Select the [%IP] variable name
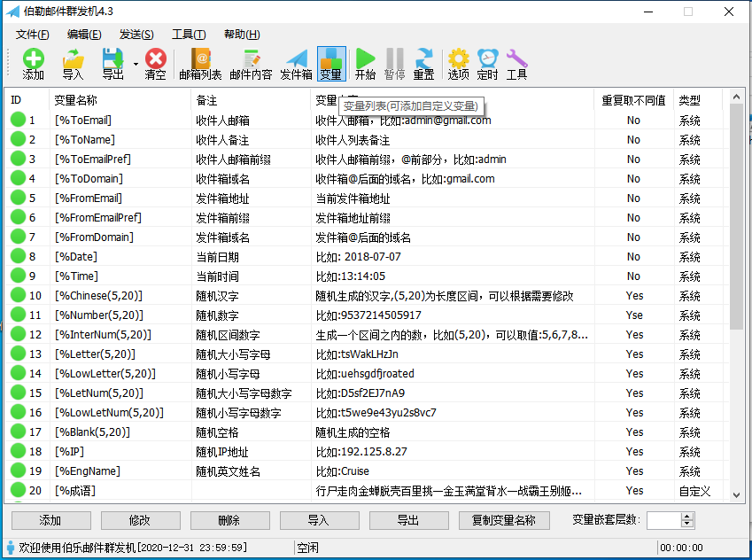Screen dimensions: 752x560 pyautogui.click(x=70, y=452)
